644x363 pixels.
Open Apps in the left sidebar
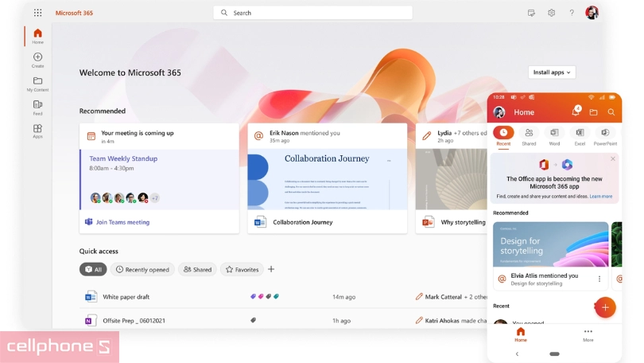click(38, 131)
